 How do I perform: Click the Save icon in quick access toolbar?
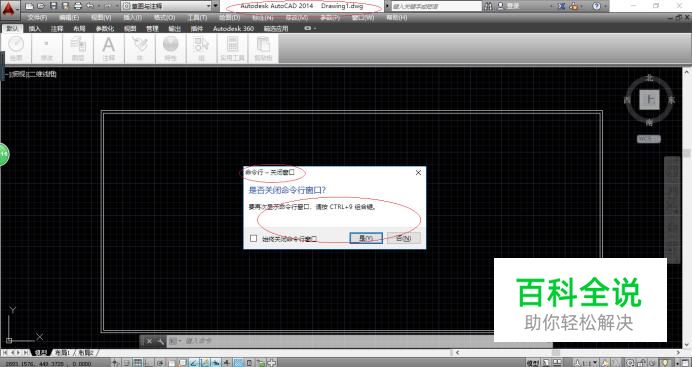(x=53, y=6)
